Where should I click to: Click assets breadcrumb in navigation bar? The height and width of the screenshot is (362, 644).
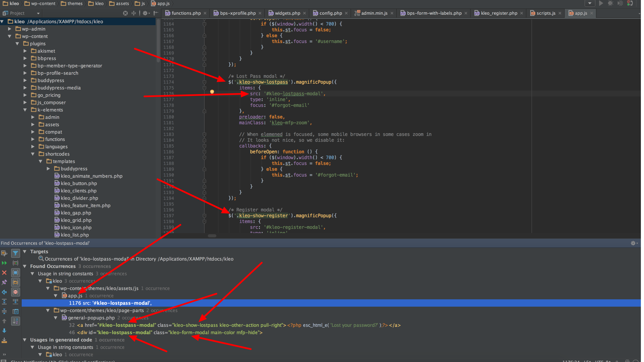[x=119, y=4]
